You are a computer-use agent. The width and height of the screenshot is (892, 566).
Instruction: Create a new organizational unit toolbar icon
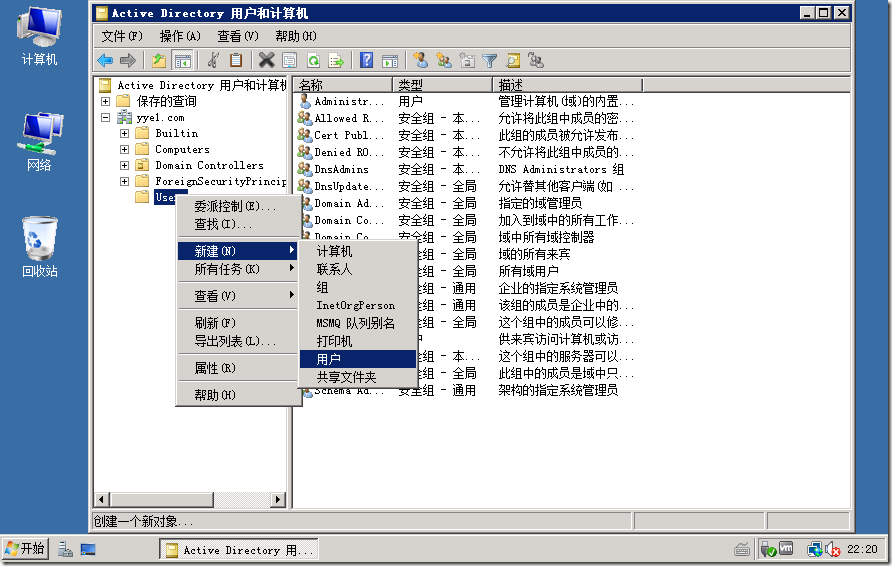(467, 60)
